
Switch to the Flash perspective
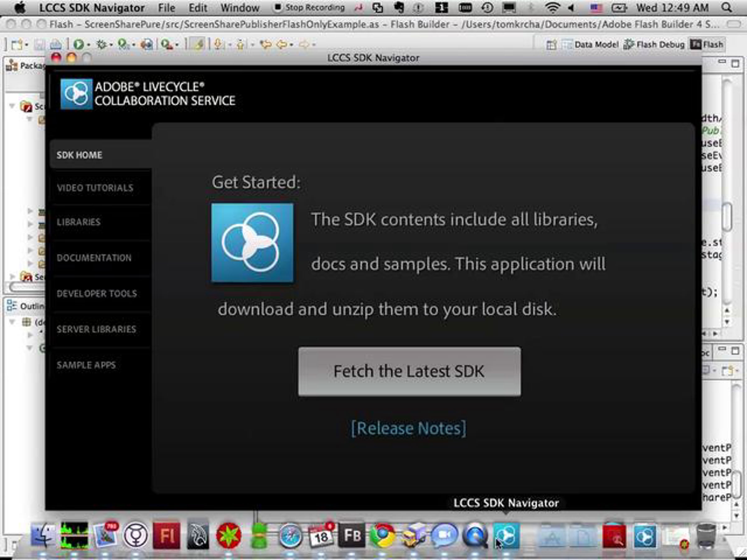(x=707, y=44)
